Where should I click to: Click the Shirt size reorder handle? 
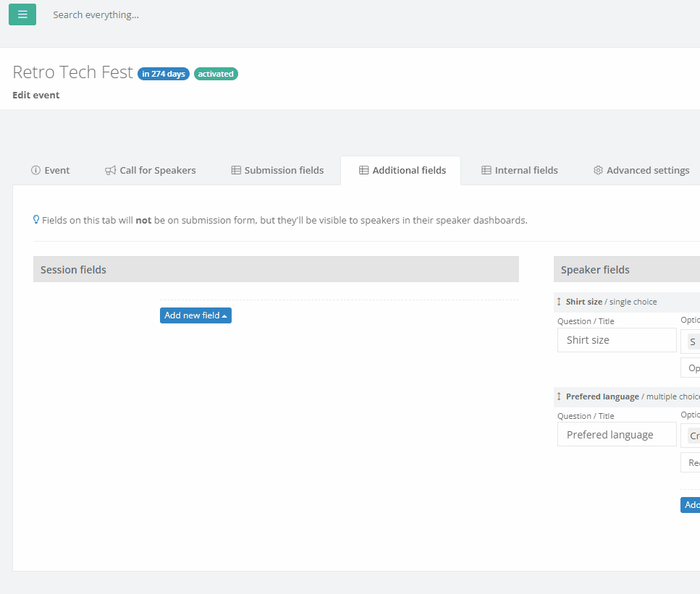559,302
